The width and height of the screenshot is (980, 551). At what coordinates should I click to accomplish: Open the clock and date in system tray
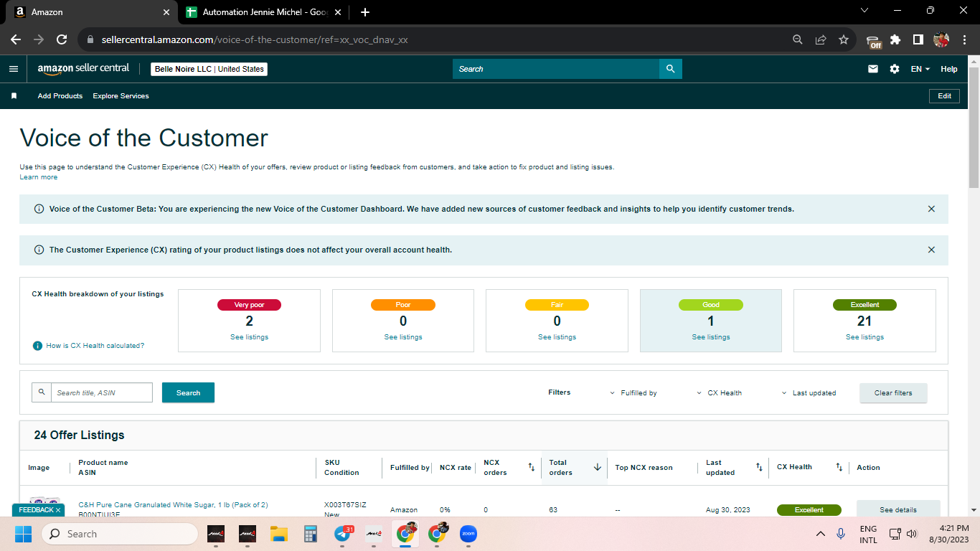948,534
